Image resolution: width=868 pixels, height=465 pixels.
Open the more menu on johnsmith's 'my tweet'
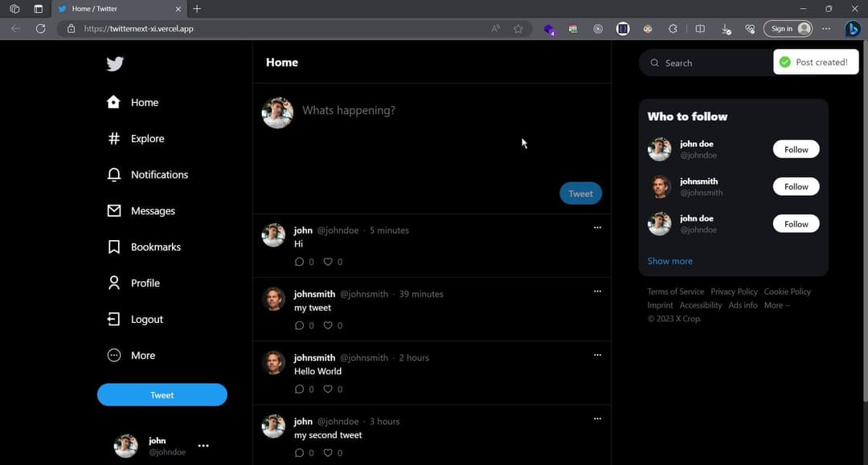pos(597,291)
